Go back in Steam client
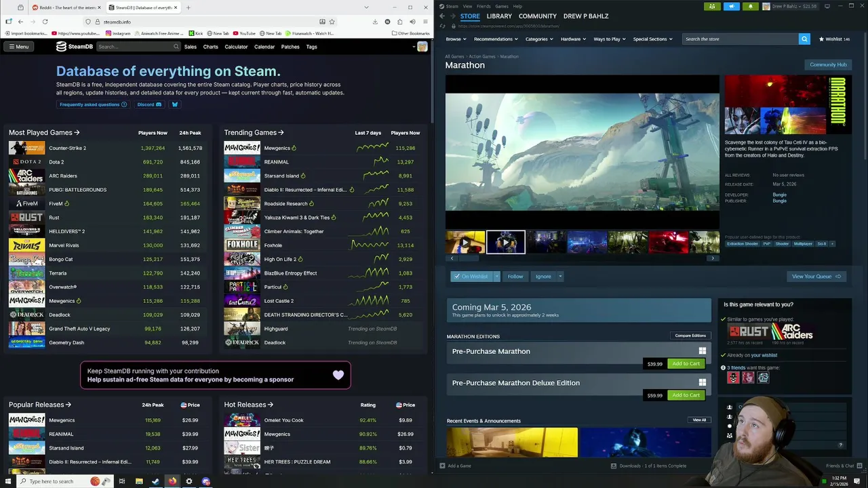This screenshot has width=868, height=488. coord(442,16)
